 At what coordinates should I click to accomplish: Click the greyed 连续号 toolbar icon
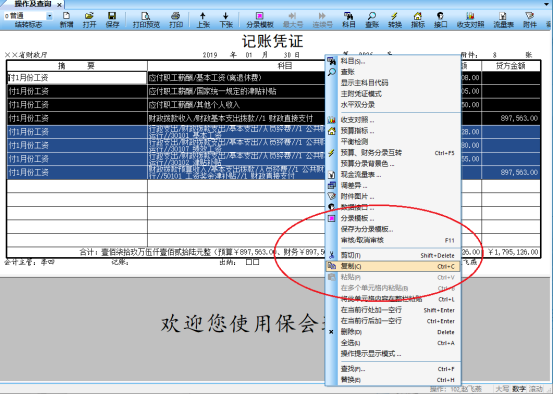[x=322, y=20]
